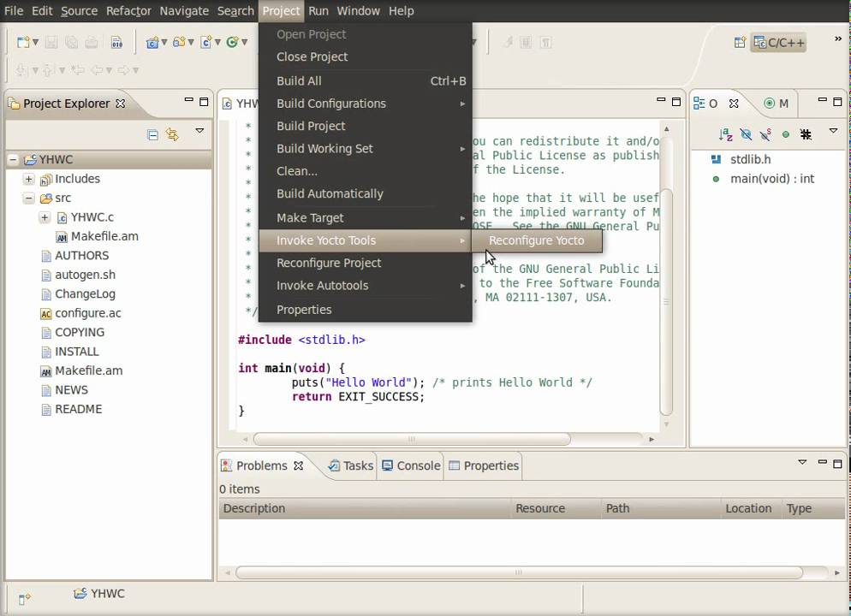Select main(void) : int in Outline
The width and height of the screenshot is (851, 616).
point(771,179)
